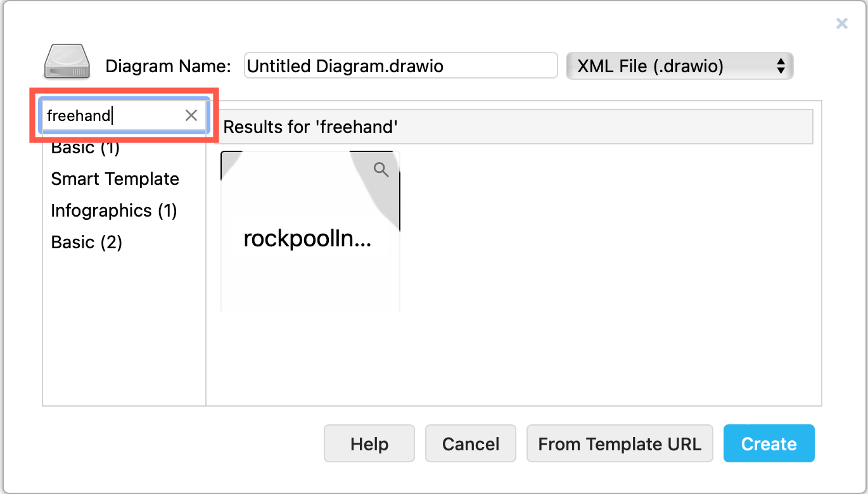The height and width of the screenshot is (494, 868).
Task: Cancel the new diagram dialog
Action: pyautogui.click(x=470, y=443)
